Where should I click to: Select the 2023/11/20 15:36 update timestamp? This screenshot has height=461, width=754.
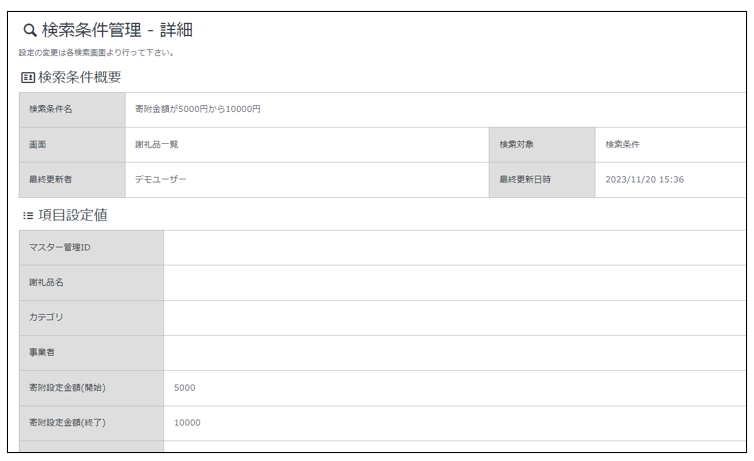[644, 180]
